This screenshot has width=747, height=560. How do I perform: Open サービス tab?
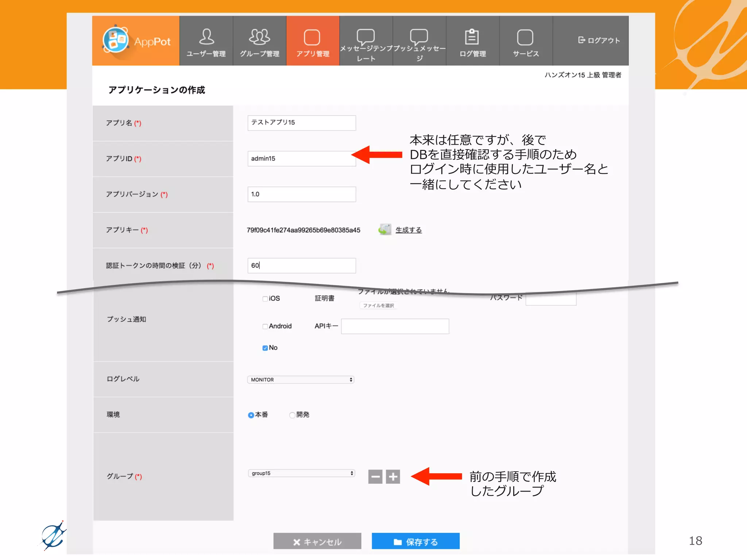tap(526, 41)
